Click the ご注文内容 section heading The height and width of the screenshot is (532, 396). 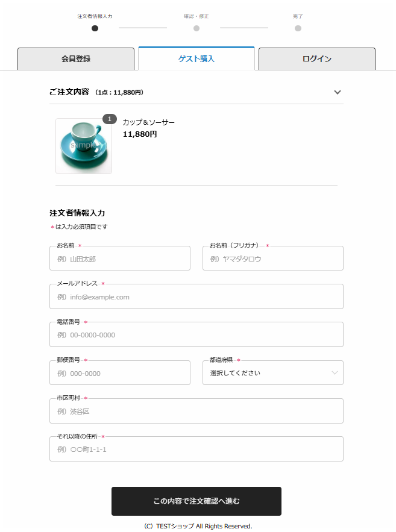coord(69,92)
